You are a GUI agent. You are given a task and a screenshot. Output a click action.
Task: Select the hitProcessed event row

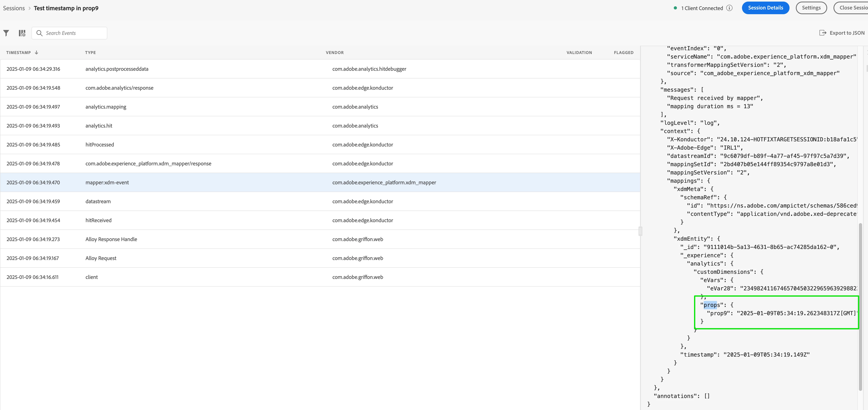100,144
